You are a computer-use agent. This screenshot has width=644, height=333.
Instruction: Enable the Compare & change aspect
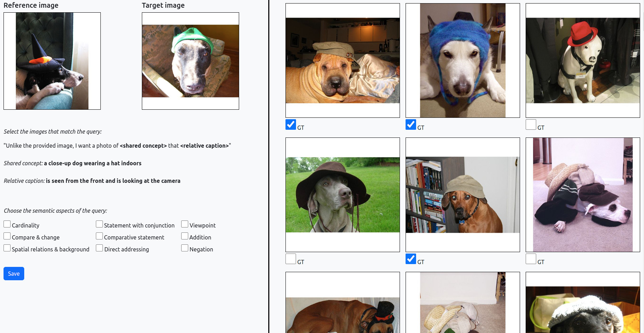(7, 236)
